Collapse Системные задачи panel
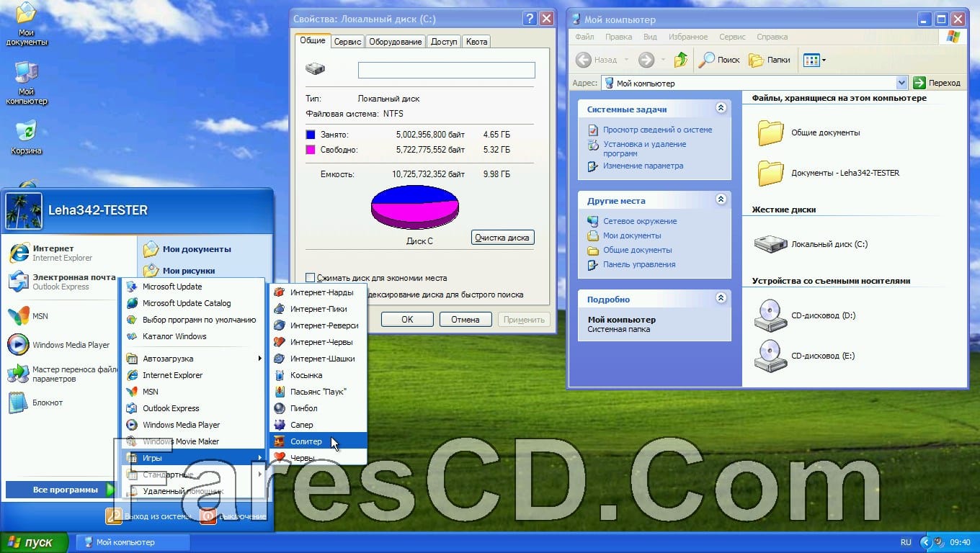The image size is (980, 553). [721, 108]
